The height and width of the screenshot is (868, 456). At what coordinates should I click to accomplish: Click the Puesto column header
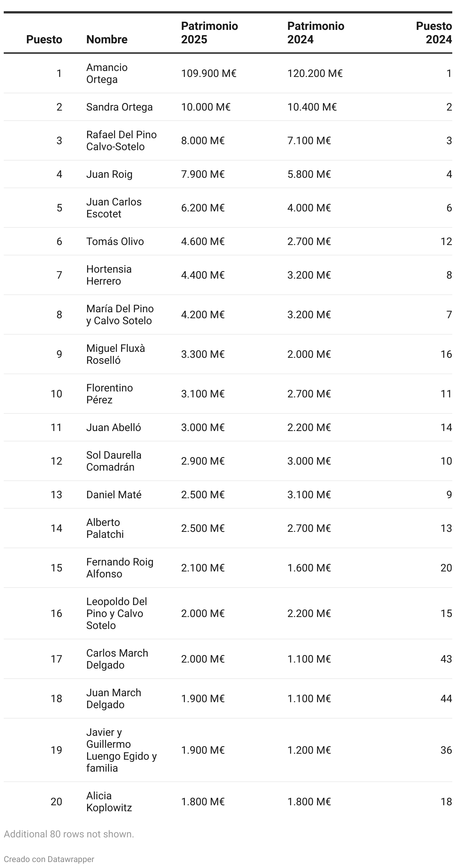[x=44, y=39]
